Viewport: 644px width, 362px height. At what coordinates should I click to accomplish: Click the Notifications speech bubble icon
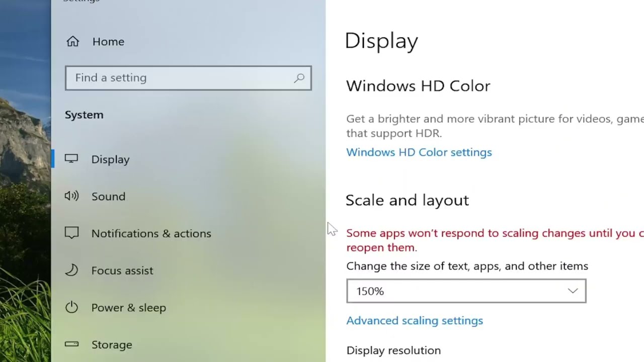pyautogui.click(x=71, y=233)
